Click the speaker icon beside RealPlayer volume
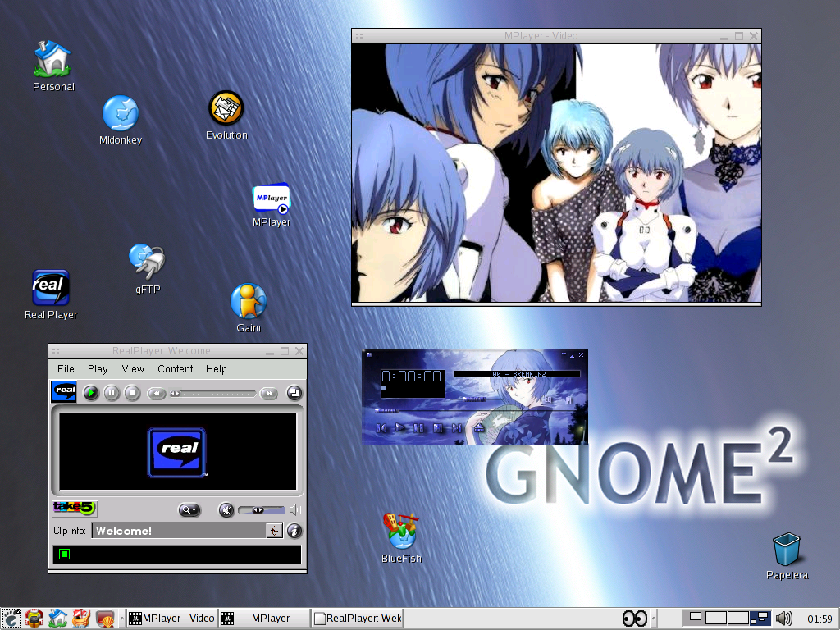 point(295,510)
